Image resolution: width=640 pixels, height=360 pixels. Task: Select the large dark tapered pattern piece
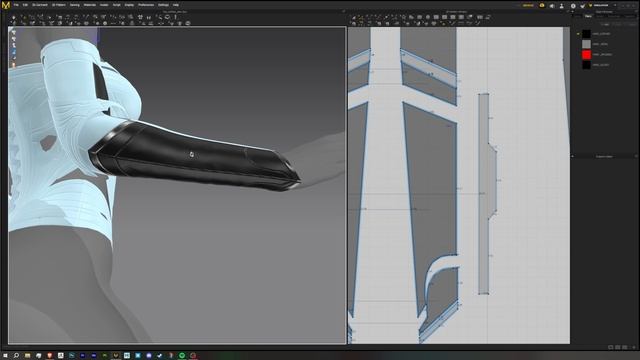click(x=432, y=196)
